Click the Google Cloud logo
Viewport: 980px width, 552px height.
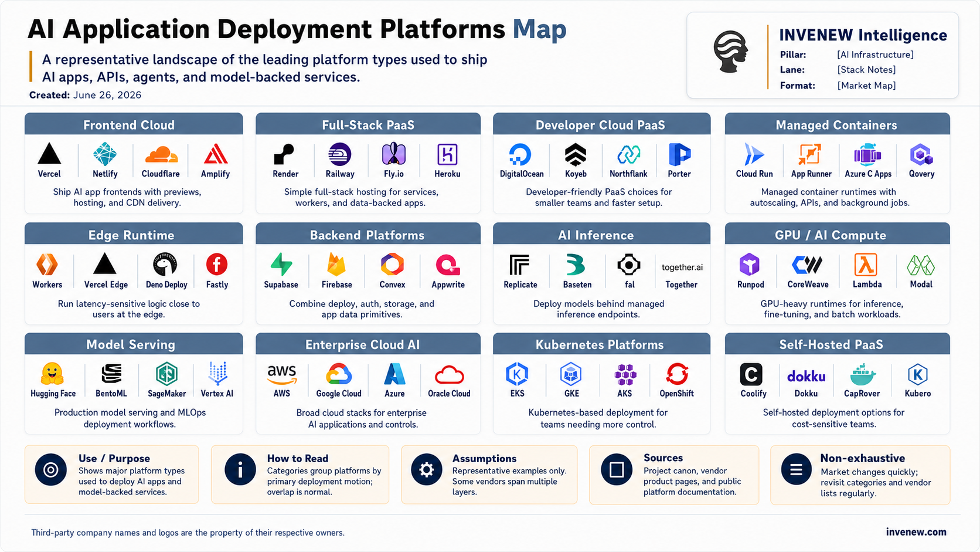[x=339, y=374]
